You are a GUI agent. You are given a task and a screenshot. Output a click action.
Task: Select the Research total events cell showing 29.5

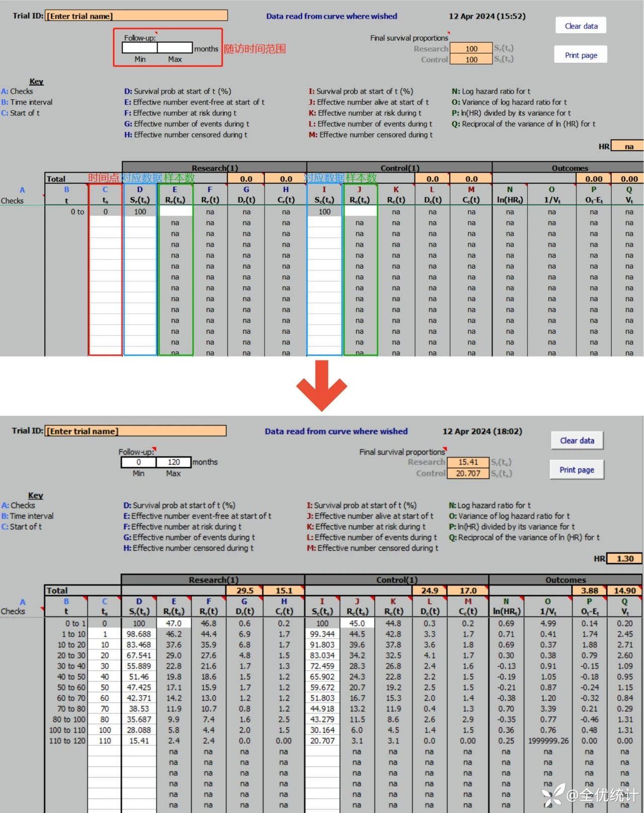point(245,590)
